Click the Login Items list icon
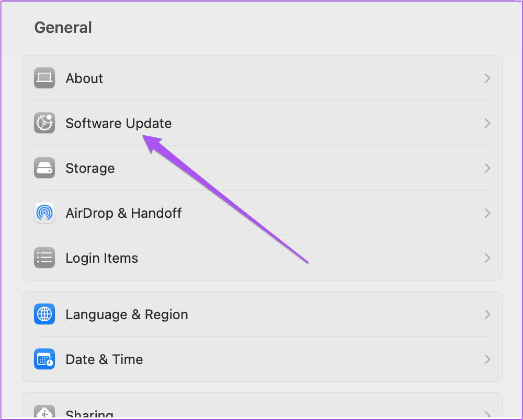Viewport: 523px width, 420px height. (x=44, y=258)
